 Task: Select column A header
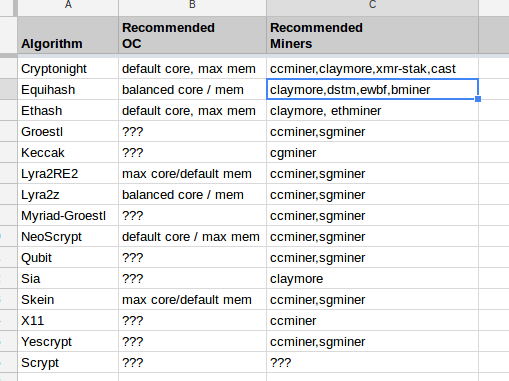pos(68,7)
